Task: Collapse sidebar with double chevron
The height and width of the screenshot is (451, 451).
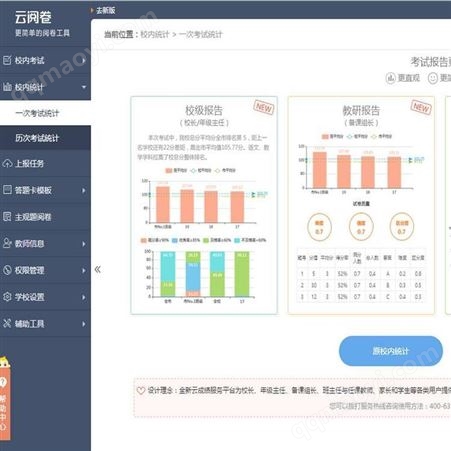Action: click(98, 269)
